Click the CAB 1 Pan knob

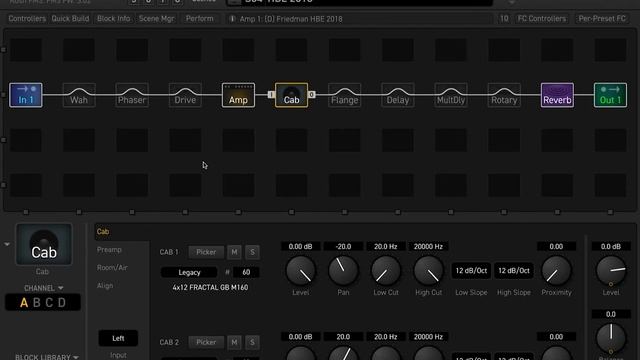343,271
